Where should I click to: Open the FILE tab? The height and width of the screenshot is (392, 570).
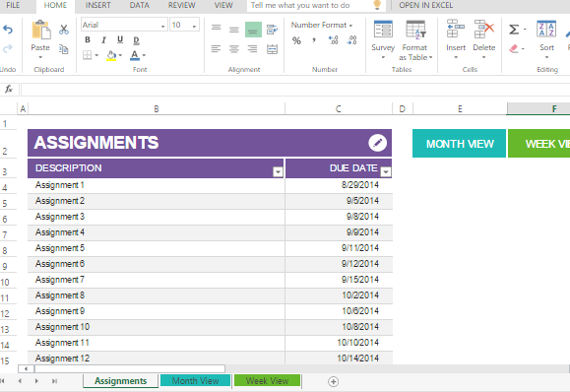[13, 6]
